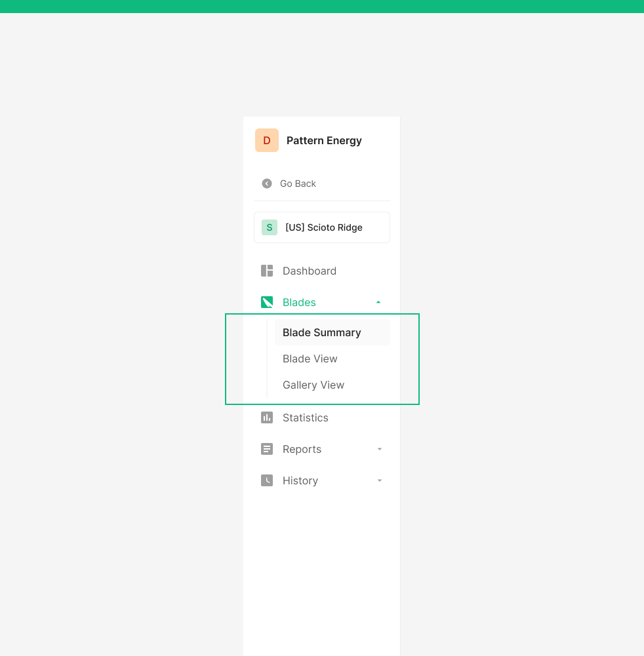Click the green S site badge
The width and height of the screenshot is (644, 656).
tap(270, 227)
